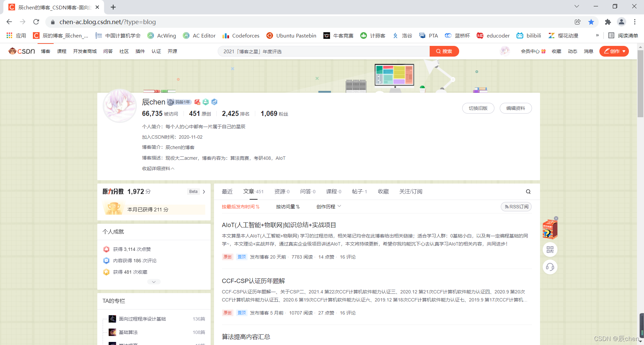
Task: Expand 个人成就 with down chevron
Action: point(154,282)
